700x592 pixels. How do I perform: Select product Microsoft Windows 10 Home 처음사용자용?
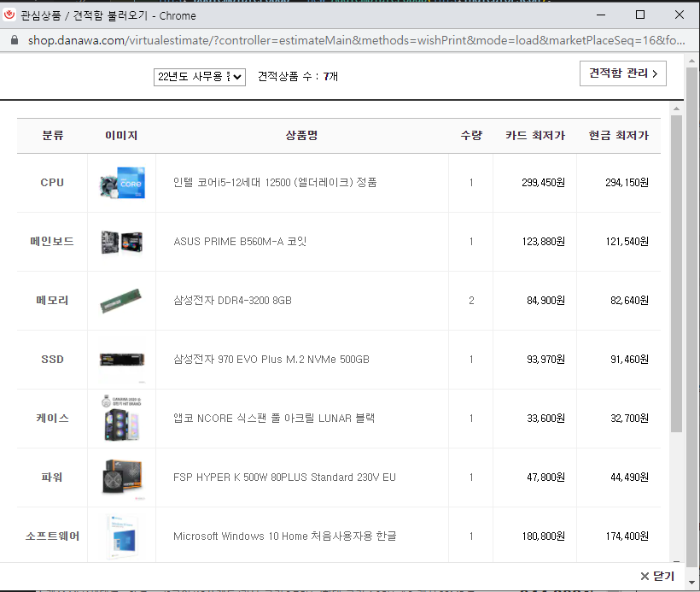284,536
